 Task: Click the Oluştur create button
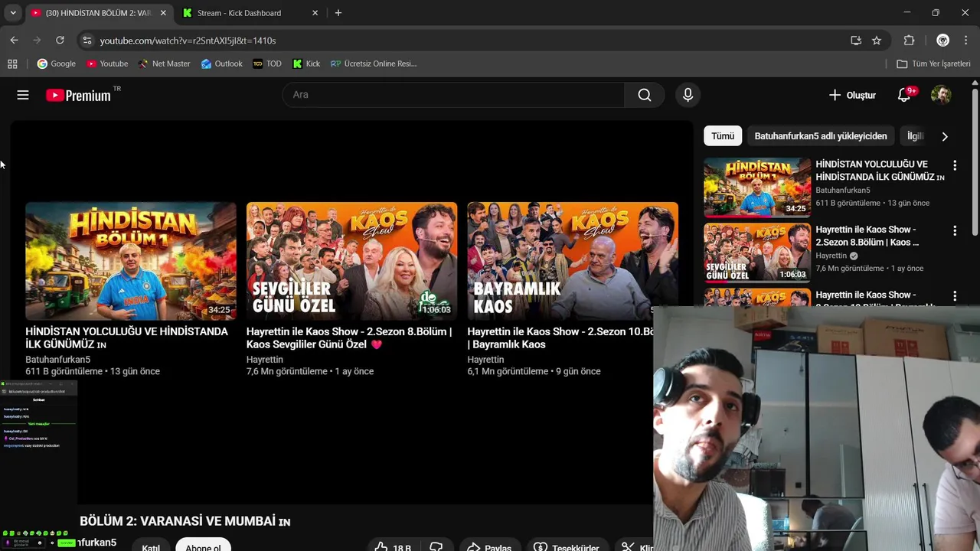[852, 95]
